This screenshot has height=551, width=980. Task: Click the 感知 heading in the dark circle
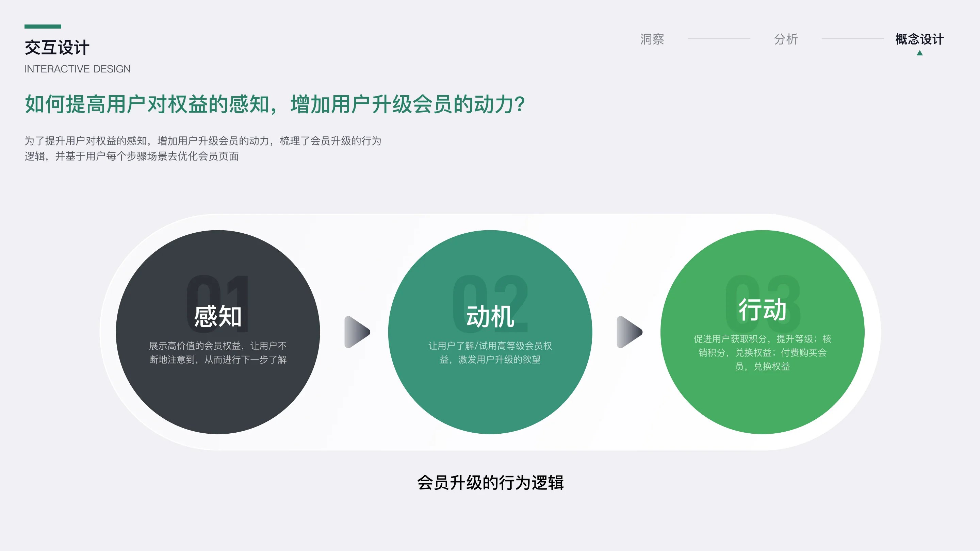point(218,316)
